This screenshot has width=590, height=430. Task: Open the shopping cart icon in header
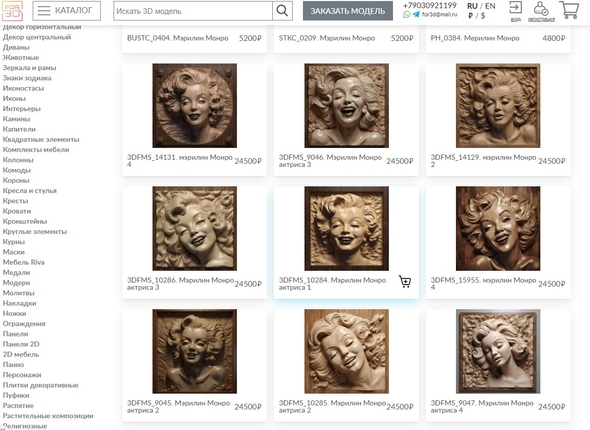coord(569,10)
